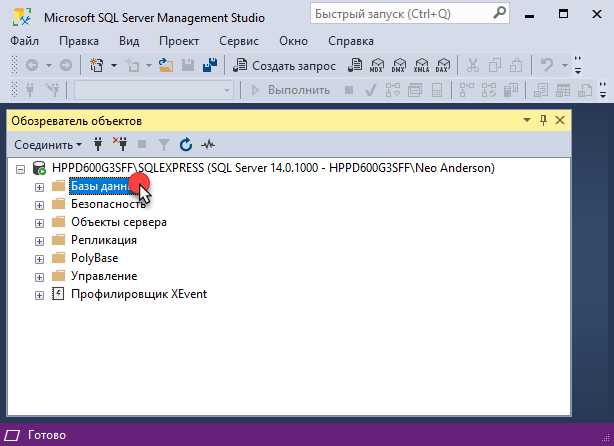Viewport: 614px width, 446px height.
Task: Open the new project dropdown arrow
Action: coord(114,65)
